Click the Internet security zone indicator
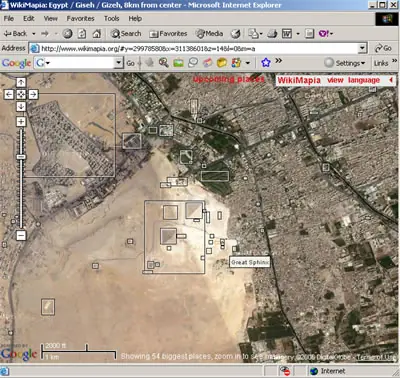 pos(328,371)
